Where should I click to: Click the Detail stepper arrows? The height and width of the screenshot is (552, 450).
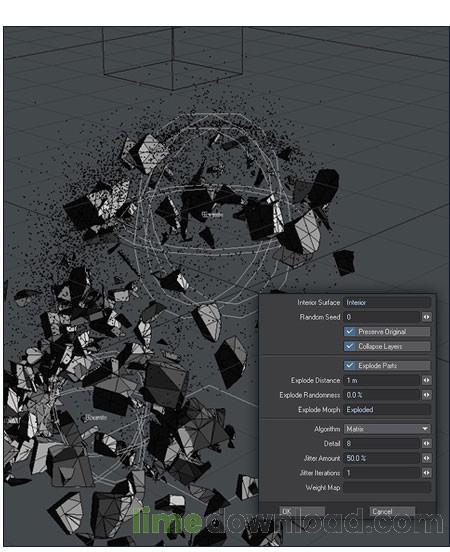[x=426, y=444]
